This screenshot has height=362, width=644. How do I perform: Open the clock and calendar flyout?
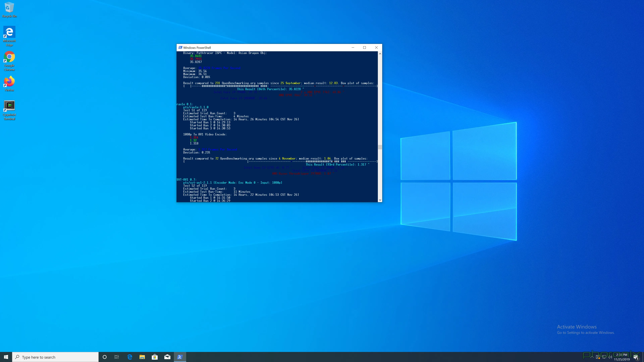pos(622,357)
